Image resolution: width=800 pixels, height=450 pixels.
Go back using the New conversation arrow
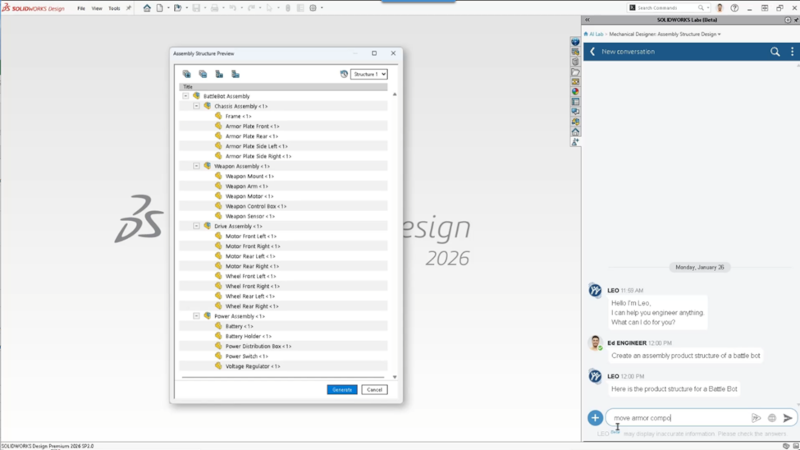pos(592,51)
